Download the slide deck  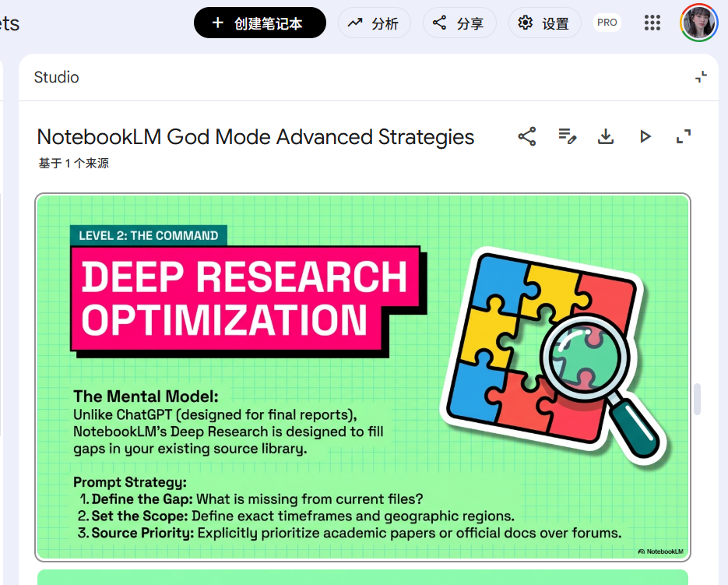coord(606,136)
